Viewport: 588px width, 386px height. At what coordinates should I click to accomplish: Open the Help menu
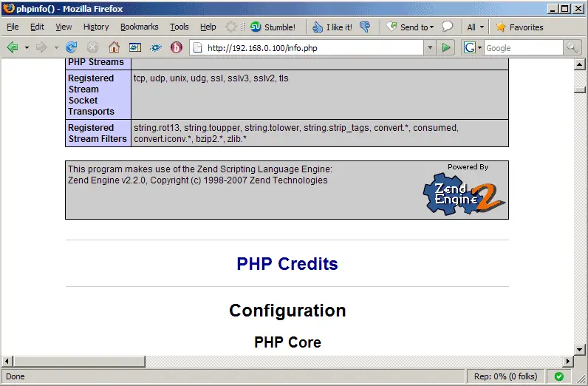[208, 27]
